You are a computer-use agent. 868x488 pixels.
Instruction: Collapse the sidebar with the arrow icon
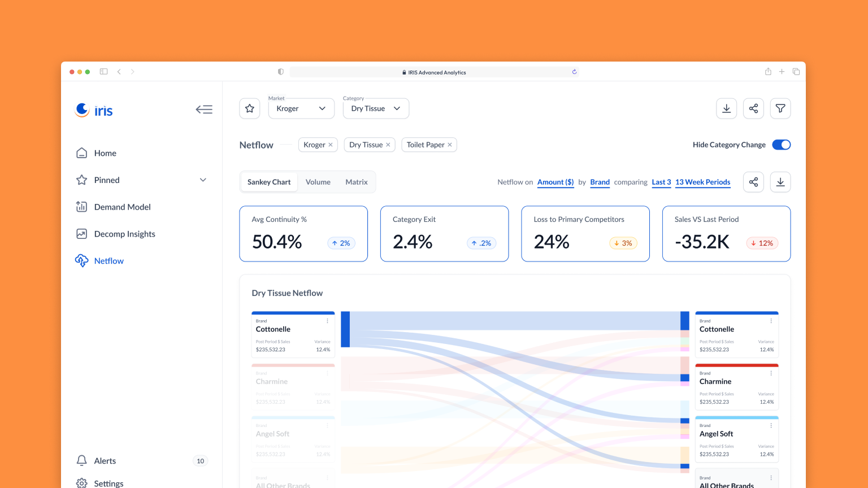pos(204,110)
